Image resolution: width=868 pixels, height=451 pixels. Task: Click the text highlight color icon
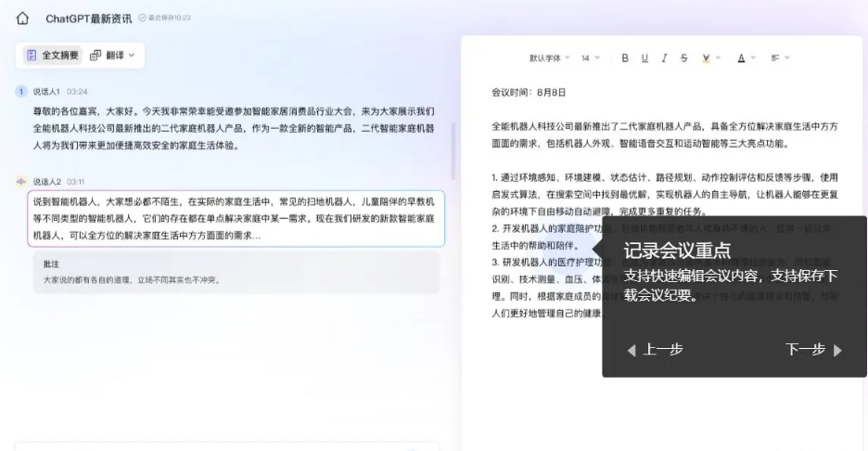[706, 58]
